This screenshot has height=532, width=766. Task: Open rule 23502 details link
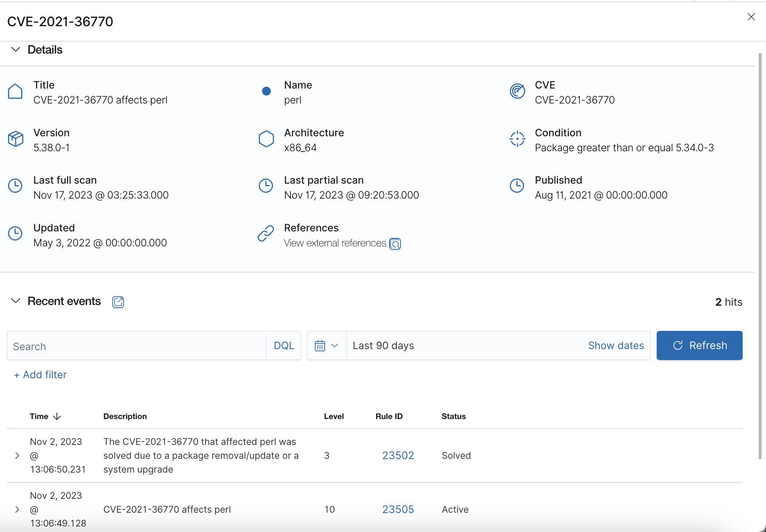click(x=398, y=455)
